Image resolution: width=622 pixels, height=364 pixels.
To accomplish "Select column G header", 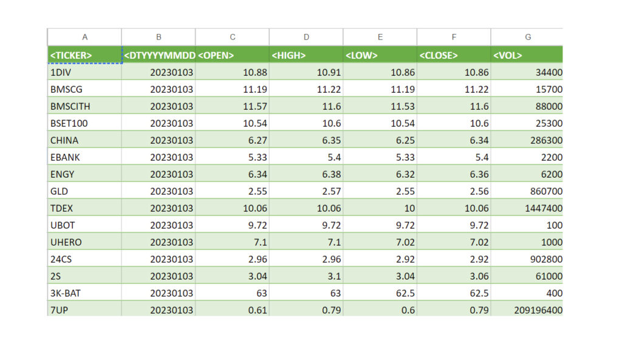I will [x=527, y=37].
